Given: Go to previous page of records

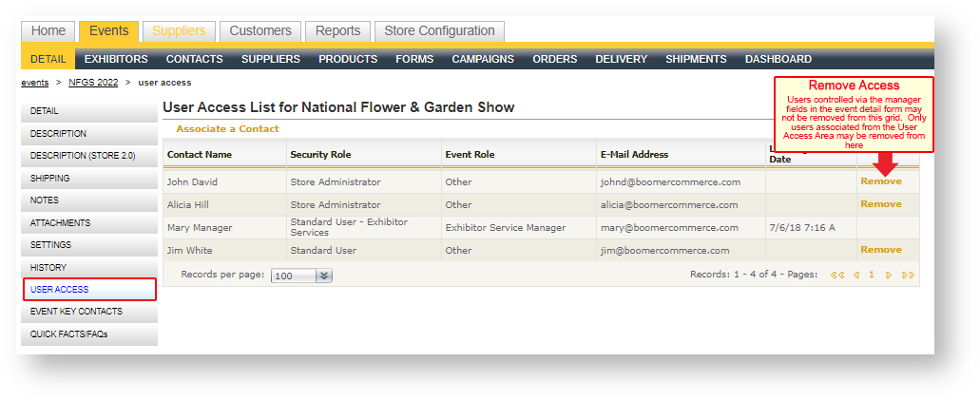Looking at the screenshot, I should (856, 275).
